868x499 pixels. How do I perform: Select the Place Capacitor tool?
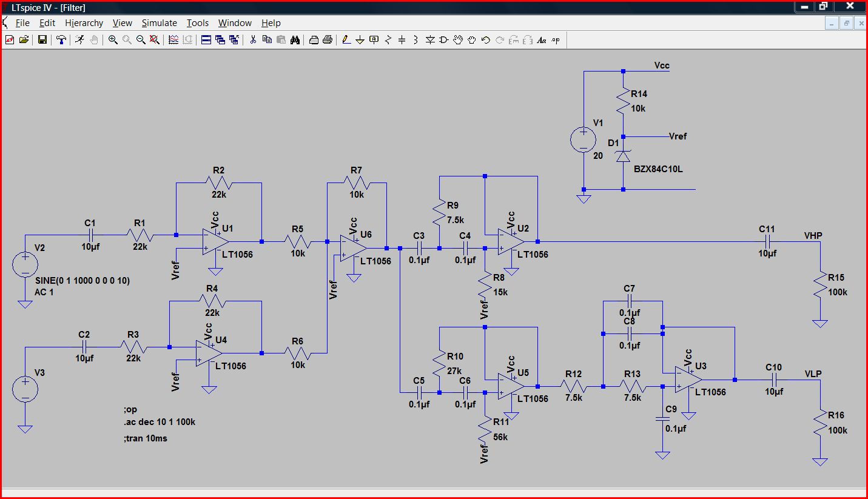click(402, 40)
